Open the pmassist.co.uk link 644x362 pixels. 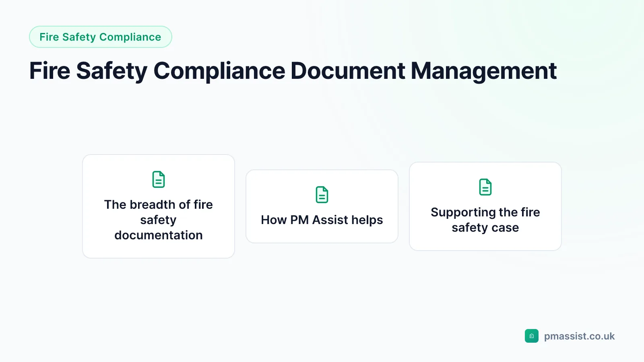(579, 336)
